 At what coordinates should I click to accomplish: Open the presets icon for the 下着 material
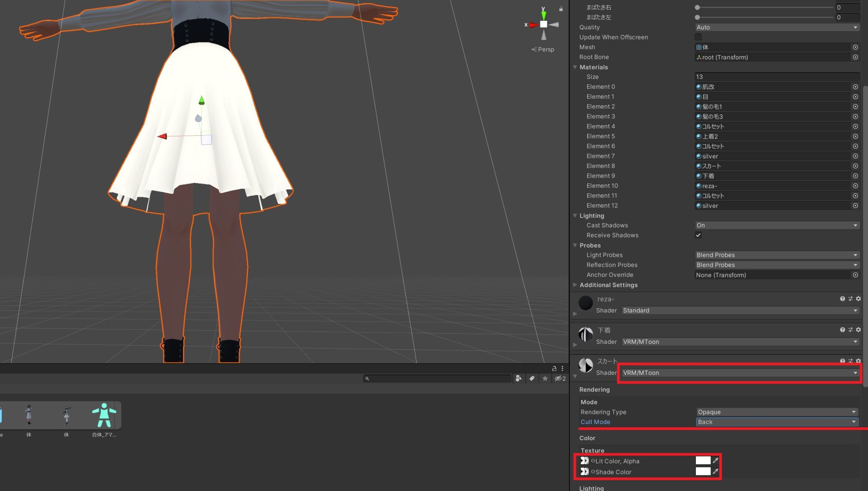[x=850, y=329]
